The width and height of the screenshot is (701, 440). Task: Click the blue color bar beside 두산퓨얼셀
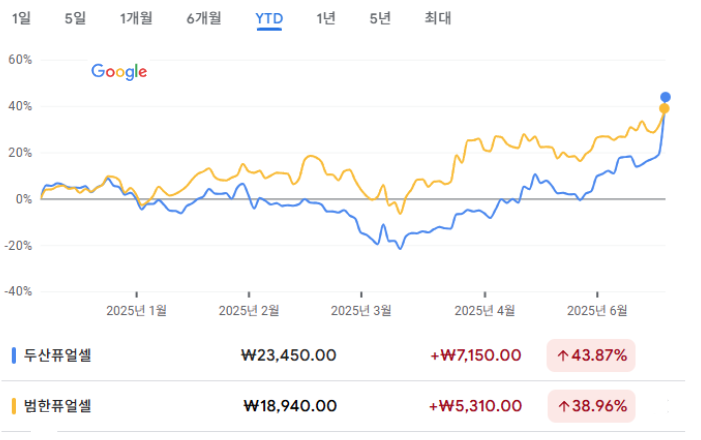14,355
